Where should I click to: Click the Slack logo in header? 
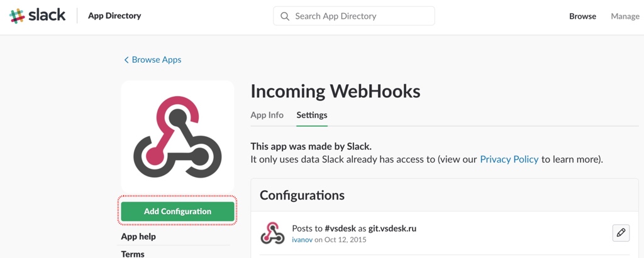coord(38,16)
